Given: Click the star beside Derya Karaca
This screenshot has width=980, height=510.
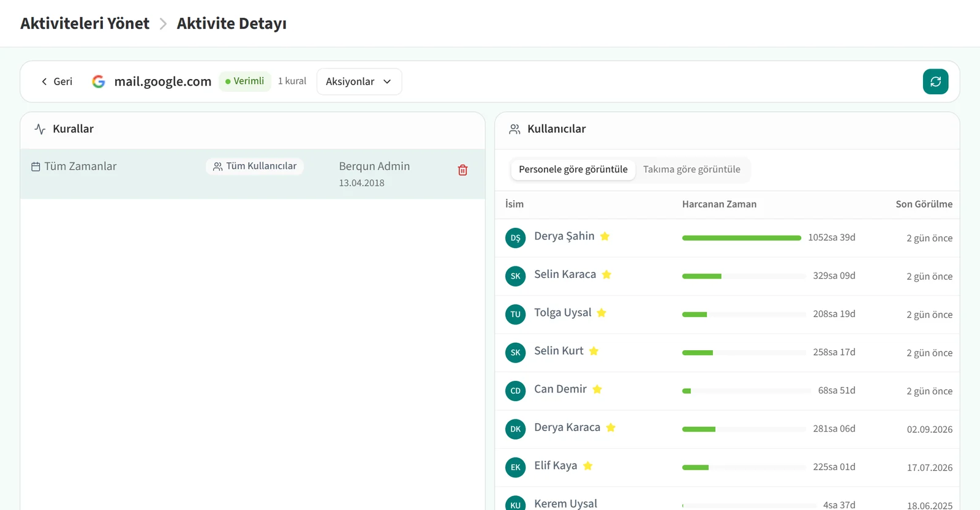Looking at the screenshot, I should pos(611,427).
